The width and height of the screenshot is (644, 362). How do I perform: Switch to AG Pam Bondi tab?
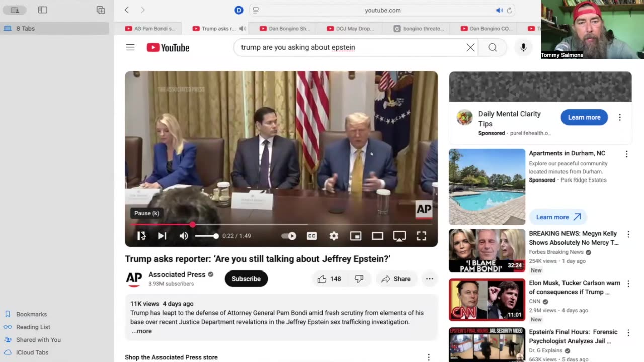150,29
